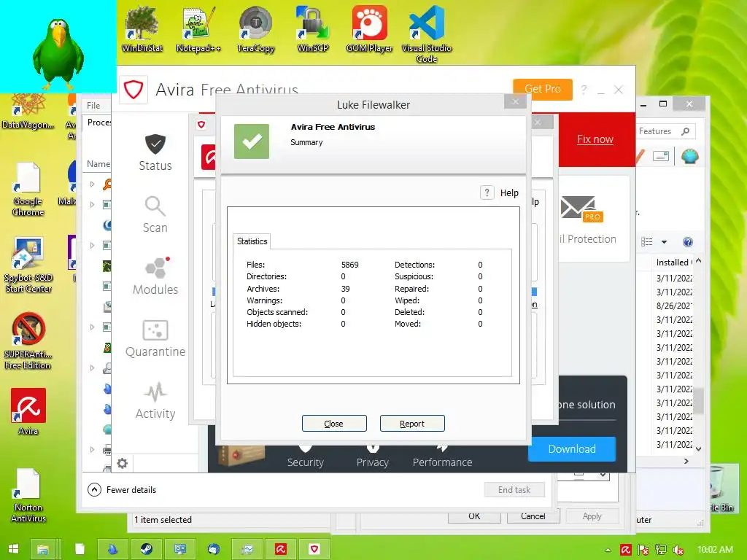747x560 pixels.
Task: Click the Avira tray icon in system tray
Action: [625, 550]
